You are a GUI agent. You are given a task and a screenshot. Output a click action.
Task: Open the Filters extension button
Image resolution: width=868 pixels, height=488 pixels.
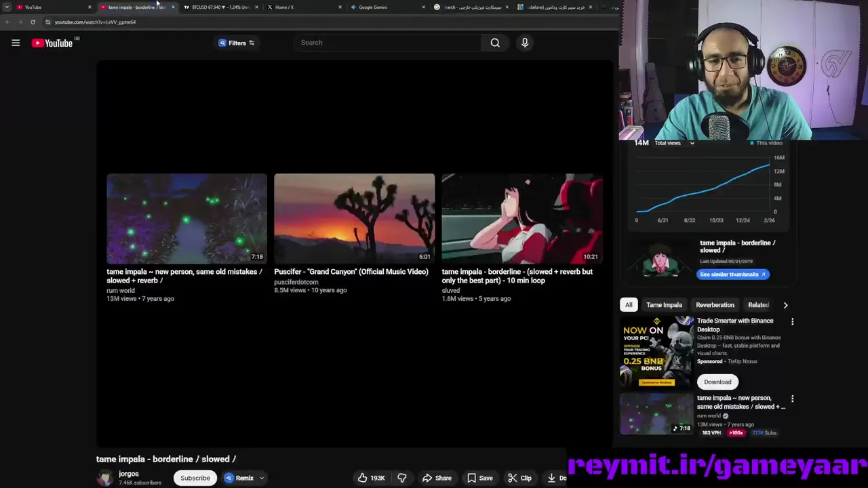237,43
